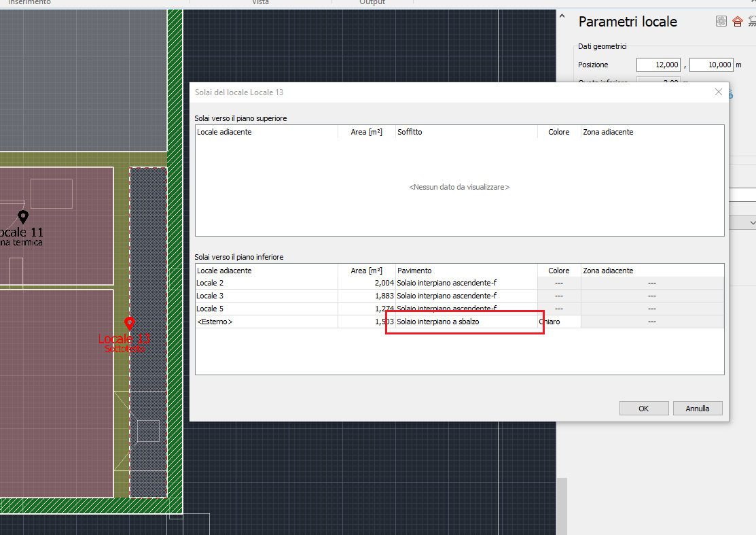Viewport: 756px width, 535px height.
Task: Click the Zona adiacente cell of the <Esterno> row
Action: [652, 322]
